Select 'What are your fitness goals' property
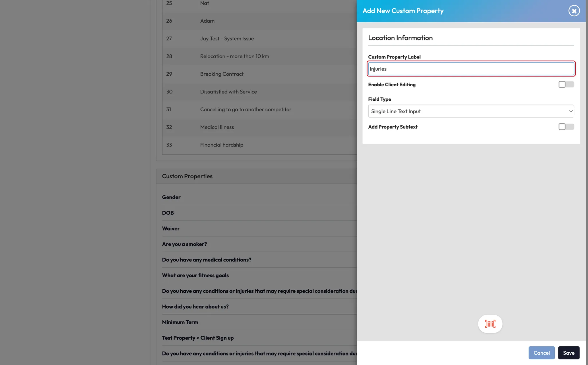 195,275
